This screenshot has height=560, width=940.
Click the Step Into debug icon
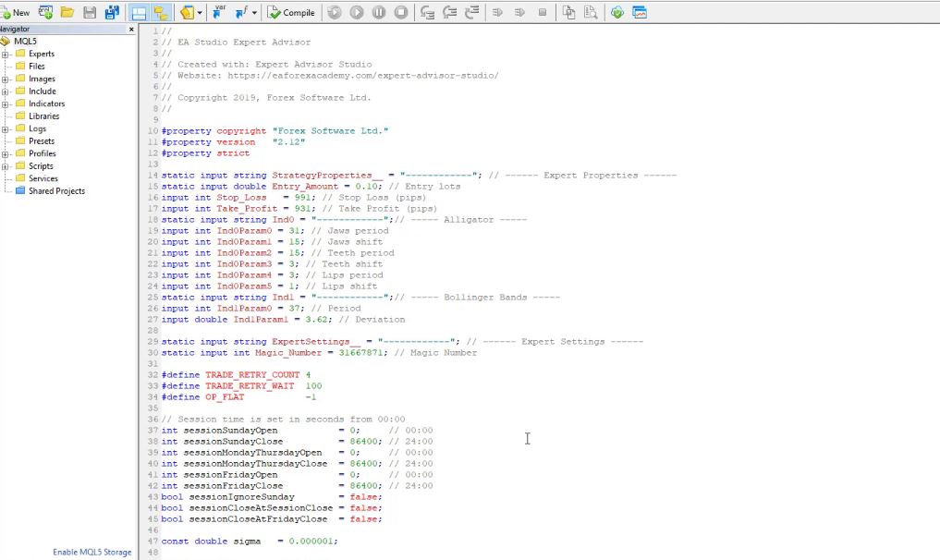[x=427, y=13]
